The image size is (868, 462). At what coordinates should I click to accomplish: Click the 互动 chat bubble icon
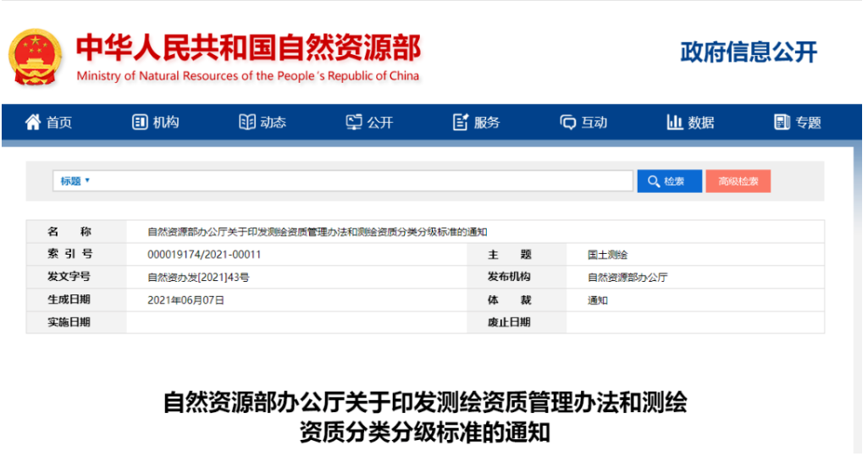[567, 123]
